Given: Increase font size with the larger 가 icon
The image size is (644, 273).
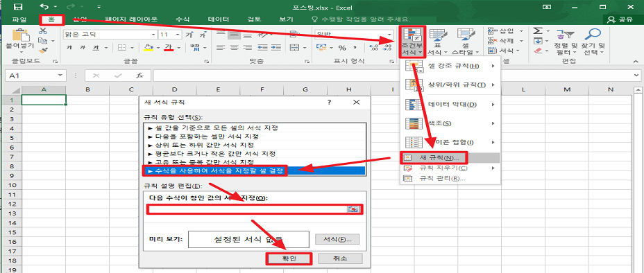Looking at the screenshot, I should point(189,35).
